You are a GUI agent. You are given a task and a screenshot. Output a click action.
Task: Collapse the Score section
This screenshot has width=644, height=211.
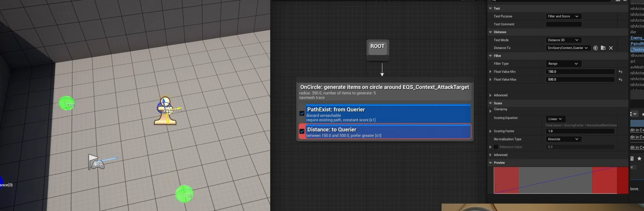491,103
